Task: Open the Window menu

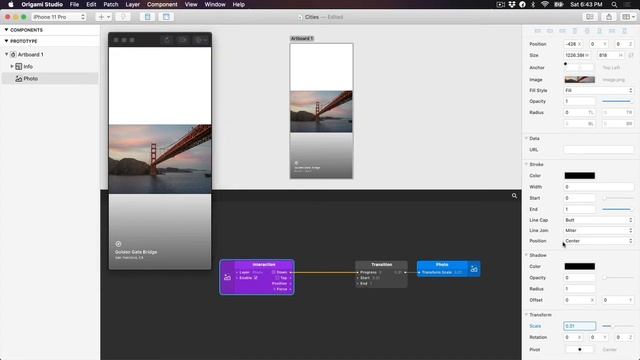Action: tap(215, 4)
